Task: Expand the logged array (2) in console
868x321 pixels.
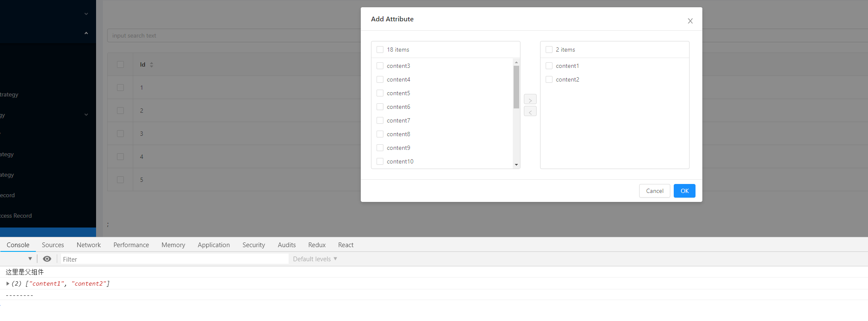Action: 8,283
